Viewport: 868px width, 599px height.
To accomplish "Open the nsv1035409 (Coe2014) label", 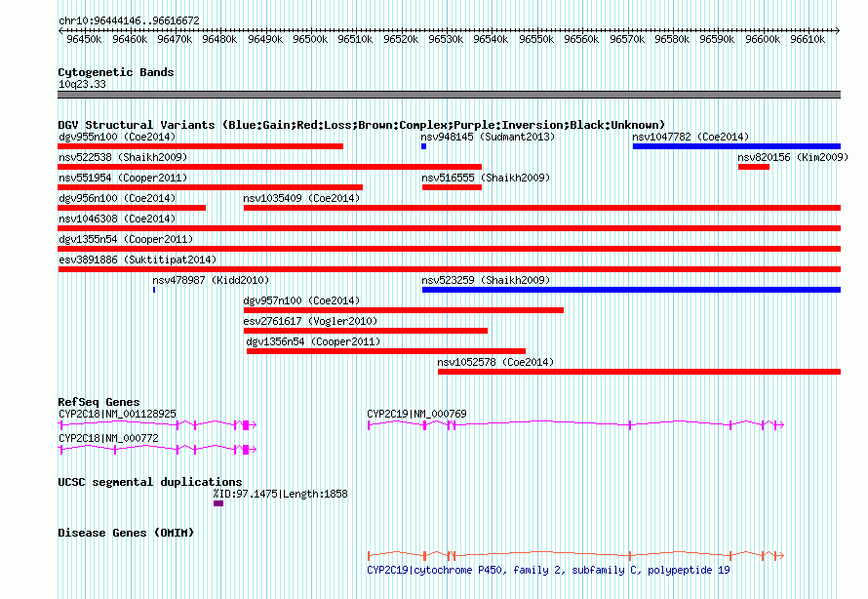I will 301,198.
